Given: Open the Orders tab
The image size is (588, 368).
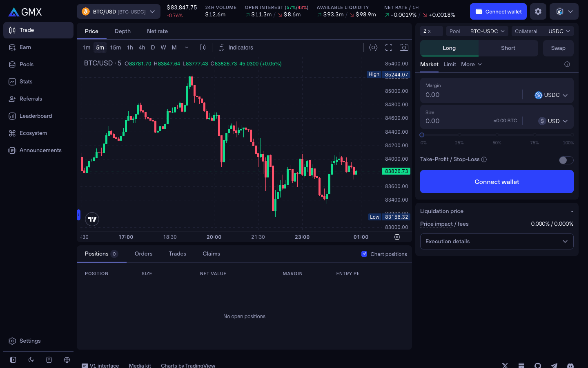Looking at the screenshot, I should pos(143,254).
